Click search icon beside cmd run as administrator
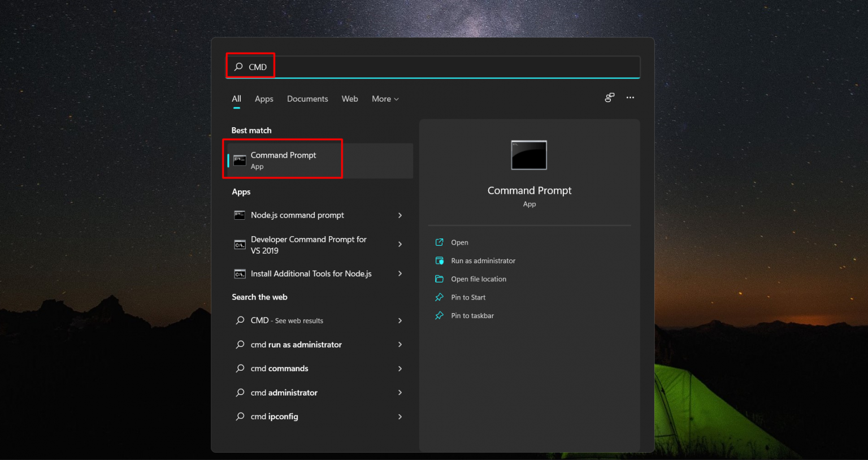The height and width of the screenshot is (460, 868). click(x=240, y=345)
